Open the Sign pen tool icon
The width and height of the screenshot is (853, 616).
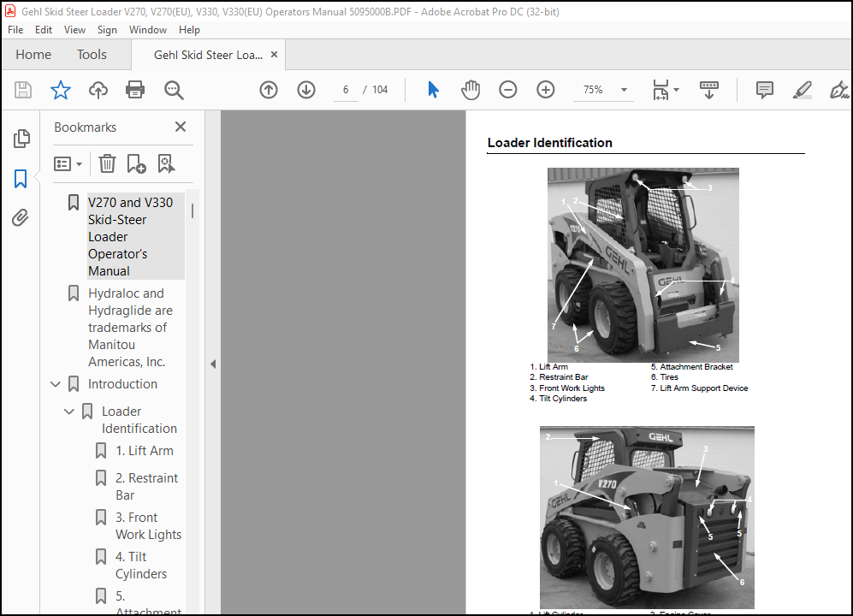(839, 90)
